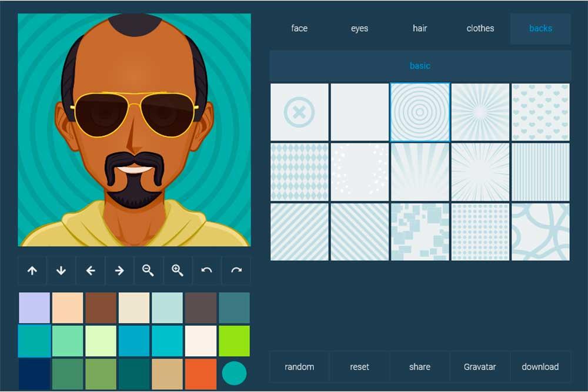The image size is (588, 392).
Task: Switch to the eyes tab
Action: pos(359,28)
